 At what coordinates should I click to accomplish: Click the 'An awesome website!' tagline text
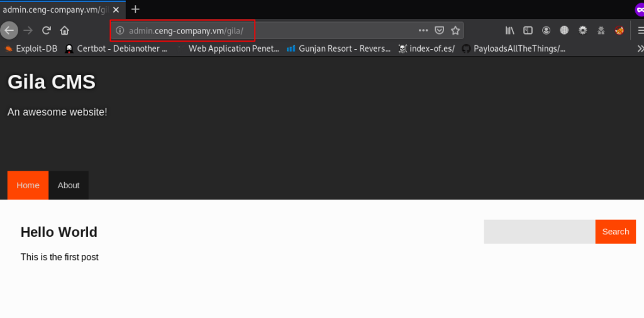(x=57, y=112)
